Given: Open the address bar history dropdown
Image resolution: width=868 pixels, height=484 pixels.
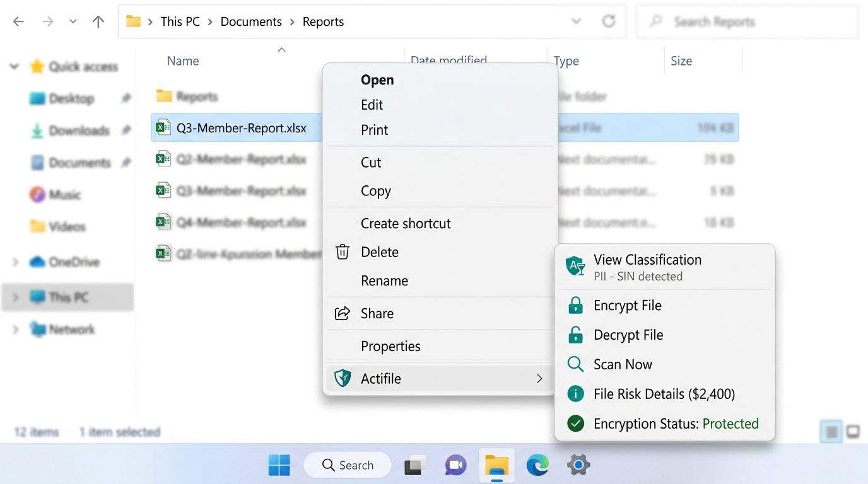Looking at the screenshot, I should pos(576,21).
